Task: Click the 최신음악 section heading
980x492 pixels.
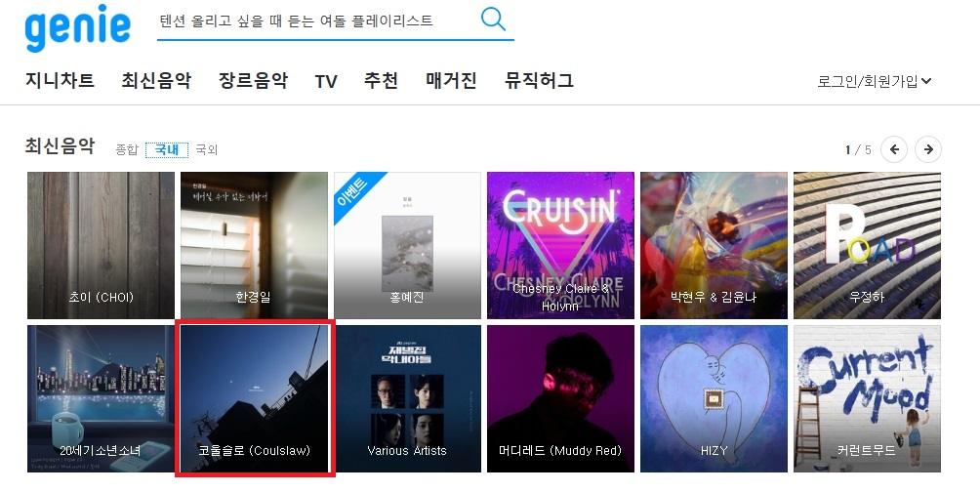Action: (60, 146)
